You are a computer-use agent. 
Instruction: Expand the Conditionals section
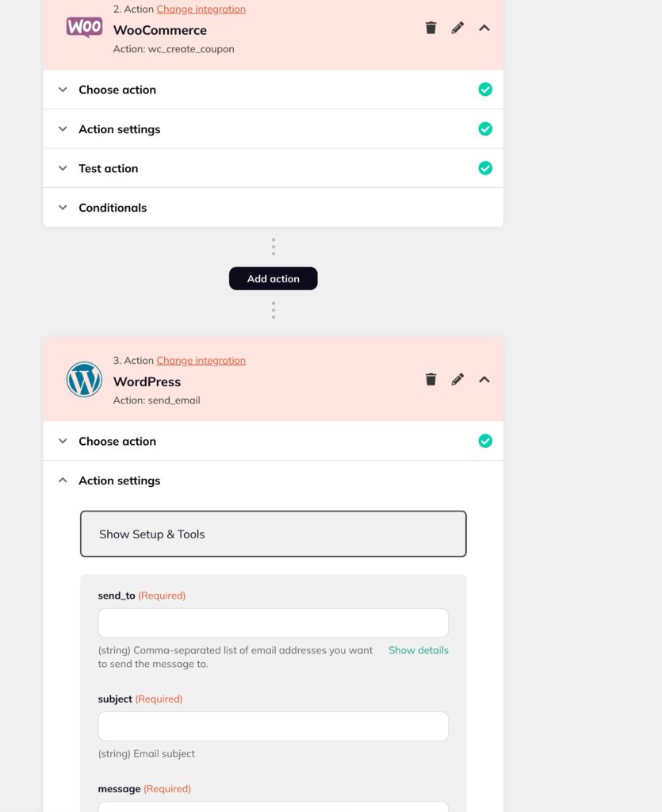click(274, 208)
